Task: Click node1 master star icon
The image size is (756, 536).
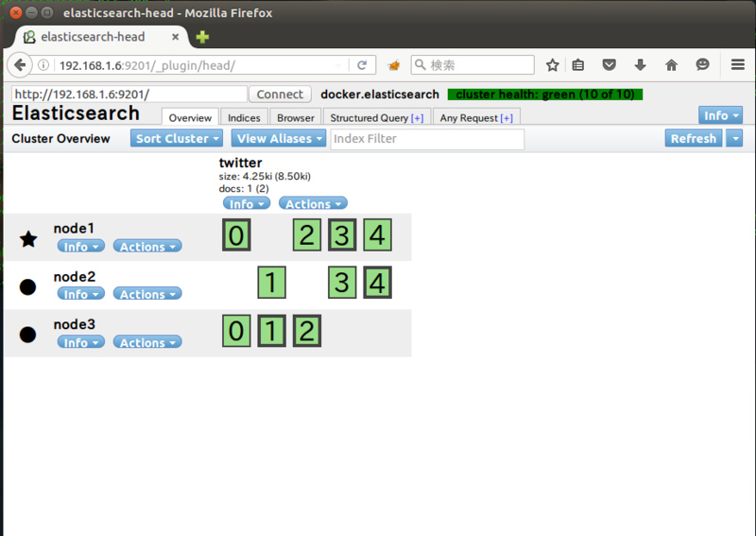Action: click(x=28, y=239)
